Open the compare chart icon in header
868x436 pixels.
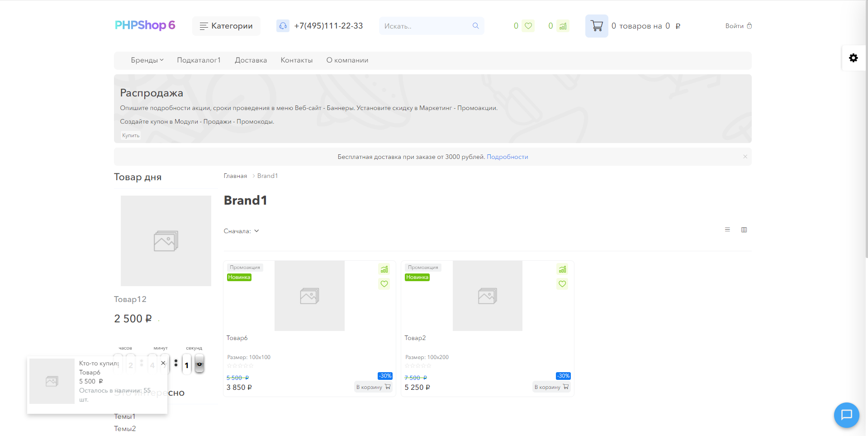(x=563, y=26)
